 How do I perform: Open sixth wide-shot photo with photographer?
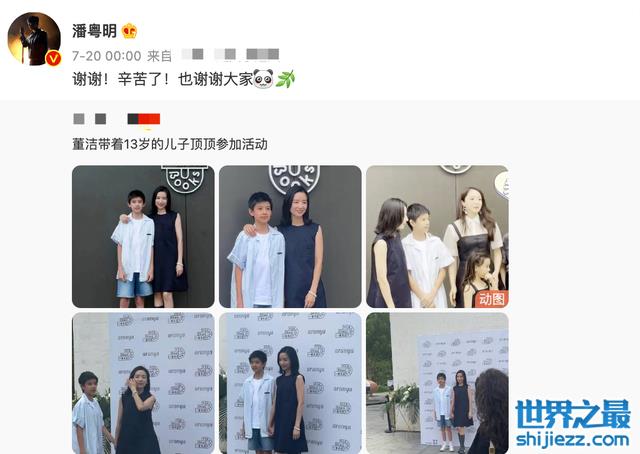(437, 383)
